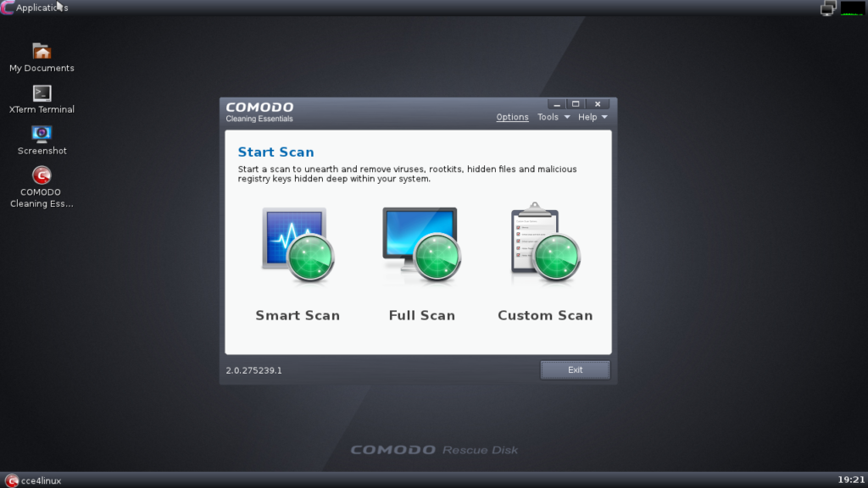Screen dimensions: 868x488
Task: Open the Custom Scan clipboard icon
Action: tap(545, 242)
